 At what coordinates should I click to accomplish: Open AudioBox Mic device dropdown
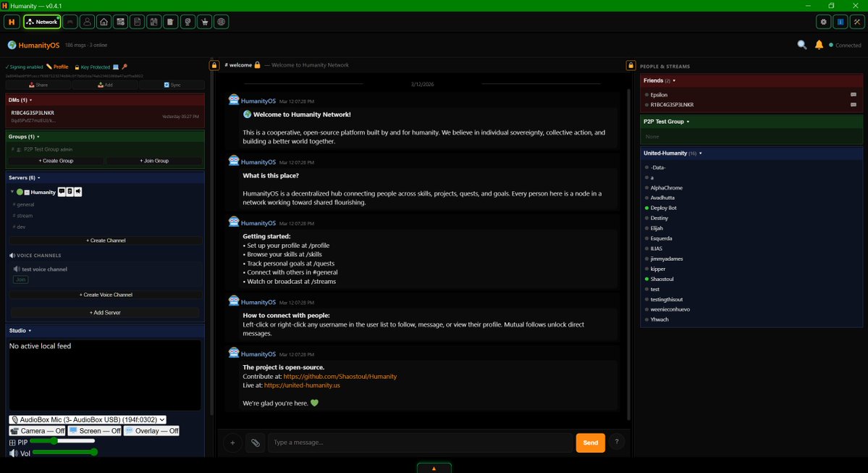click(88, 420)
